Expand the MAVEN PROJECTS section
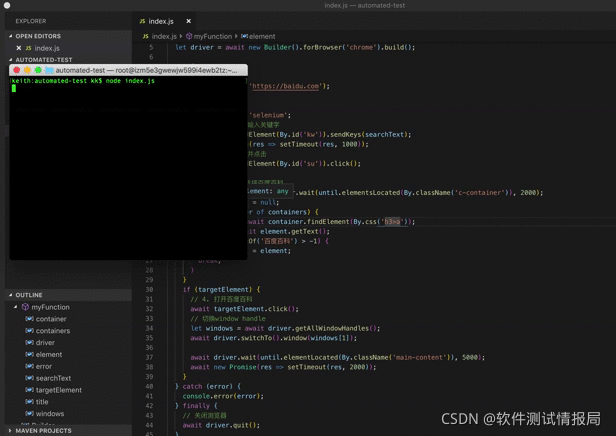Viewport: 616px width, 436px height. pyautogui.click(x=11, y=431)
